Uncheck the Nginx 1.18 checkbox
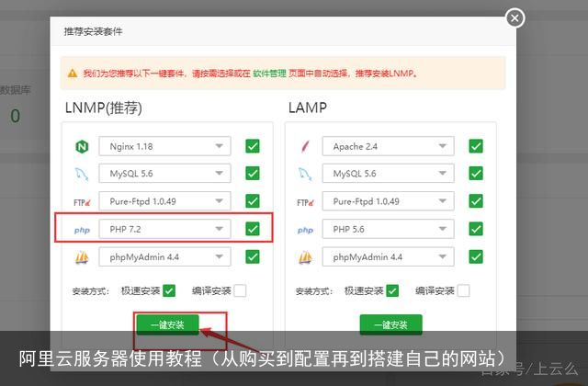 (x=253, y=146)
